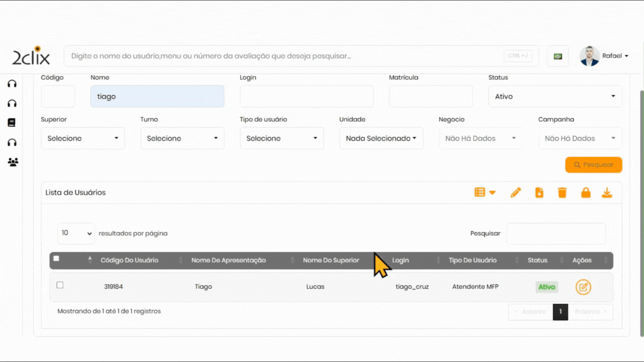Viewport: 644px width, 362px height.
Task: Toggle the select-all checkbox in table header
Action: coord(56,259)
